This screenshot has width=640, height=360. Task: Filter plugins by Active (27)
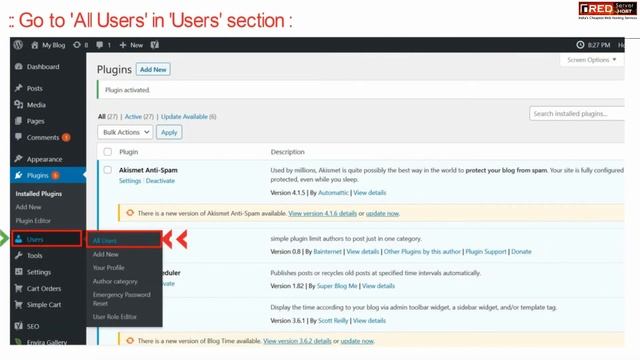[139, 117]
